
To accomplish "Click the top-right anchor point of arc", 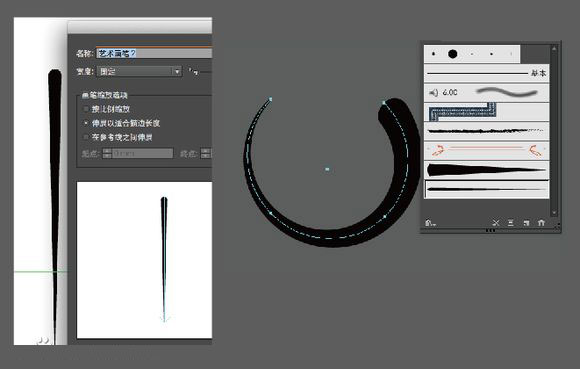I will coord(384,102).
